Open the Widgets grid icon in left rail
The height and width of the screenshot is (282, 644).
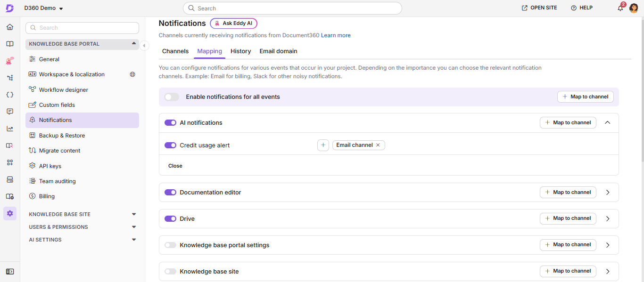click(x=10, y=162)
